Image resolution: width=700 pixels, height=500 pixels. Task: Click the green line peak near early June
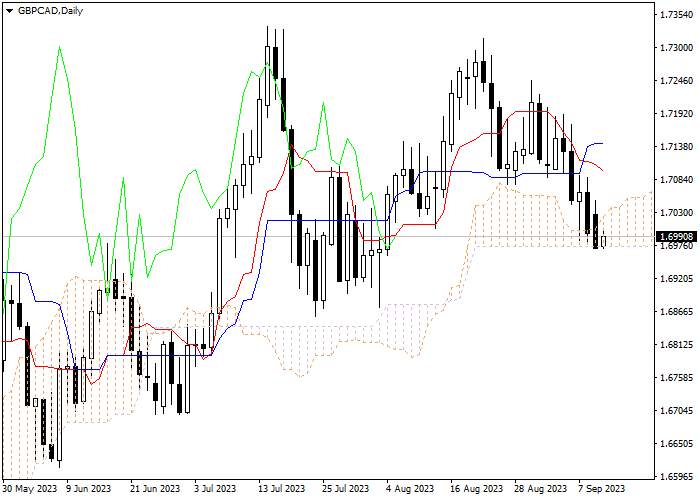point(59,47)
